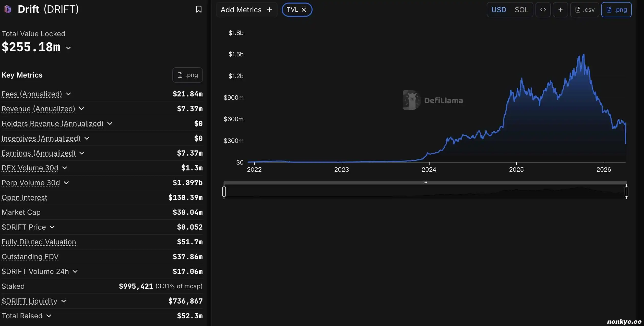Open the embed code icon button
The image size is (644, 326).
tap(543, 10)
